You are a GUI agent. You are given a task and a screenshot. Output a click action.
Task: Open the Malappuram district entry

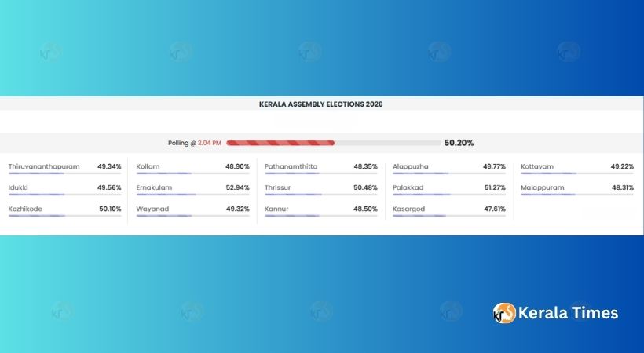[x=543, y=187]
